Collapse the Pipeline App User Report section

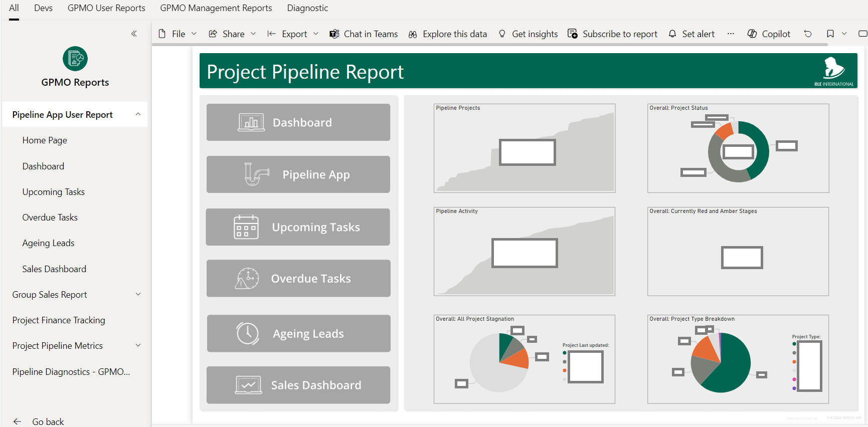click(138, 114)
